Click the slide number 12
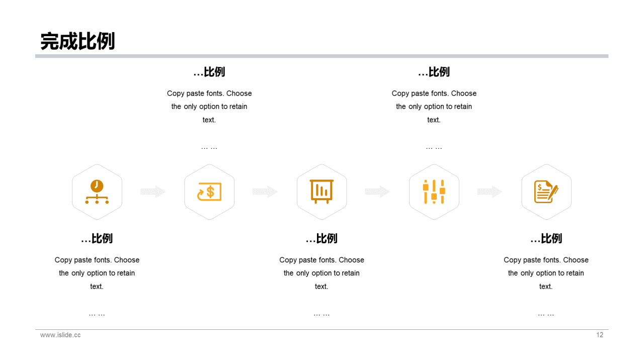Viewport: 644px width, 362px height. [600, 335]
